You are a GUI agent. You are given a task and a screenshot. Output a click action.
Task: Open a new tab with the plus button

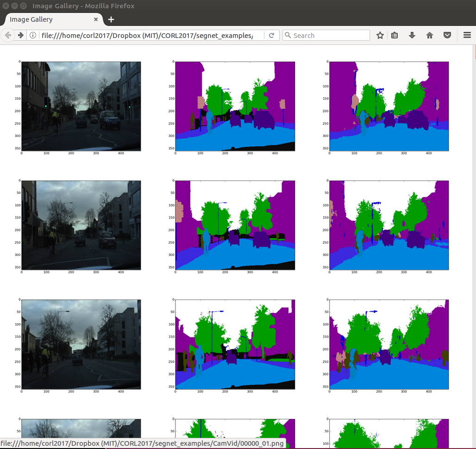click(111, 19)
